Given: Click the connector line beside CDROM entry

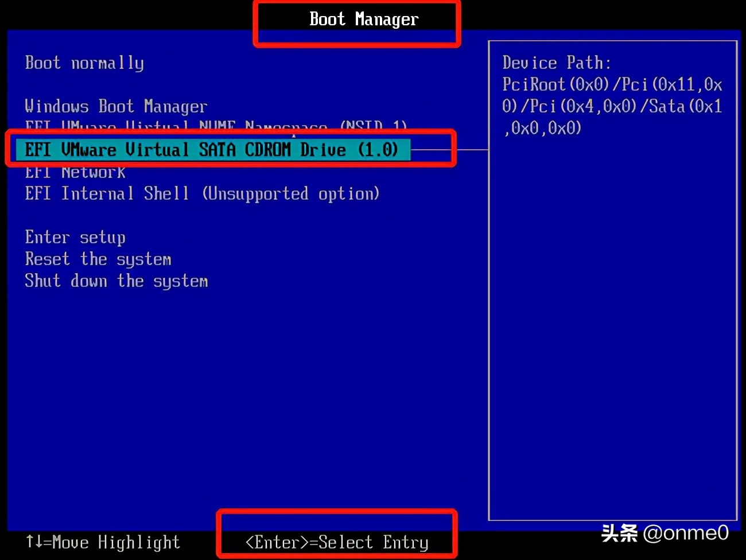Looking at the screenshot, I should (x=453, y=149).
